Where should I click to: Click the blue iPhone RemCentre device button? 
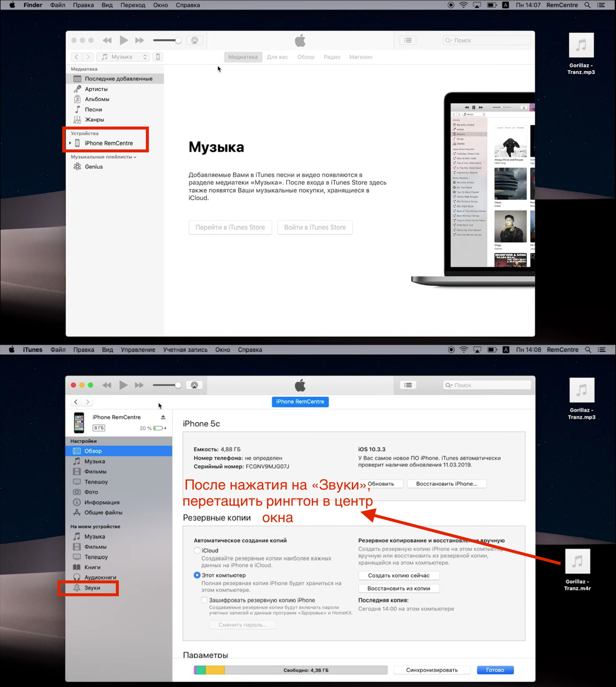tap(300, 402)
